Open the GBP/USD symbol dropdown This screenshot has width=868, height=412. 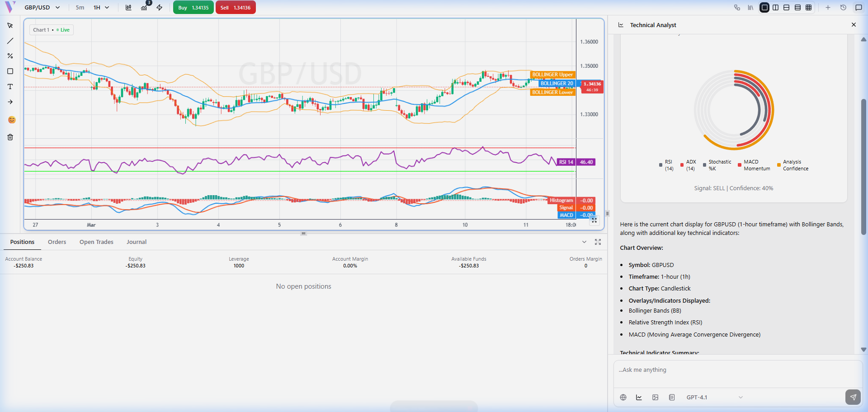pos(42,8)
